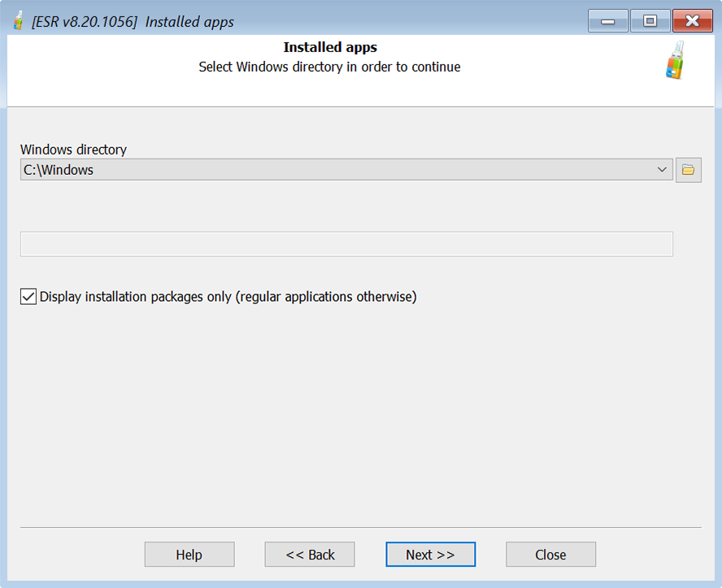Close the window using the red X
Image resolution: width=722 pixels, height=588 pixels.
pos(693,21)
